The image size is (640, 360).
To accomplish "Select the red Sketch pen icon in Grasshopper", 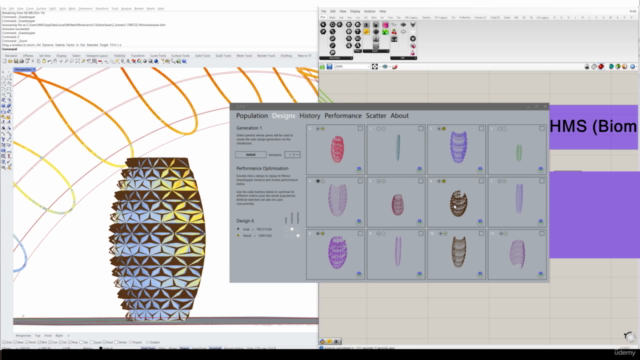I will (395, 67).
